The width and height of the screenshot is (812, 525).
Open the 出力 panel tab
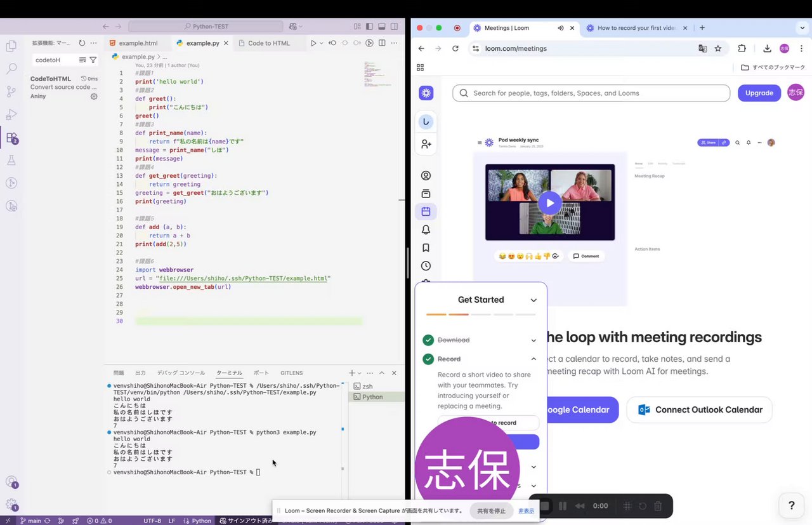(140, 373)
